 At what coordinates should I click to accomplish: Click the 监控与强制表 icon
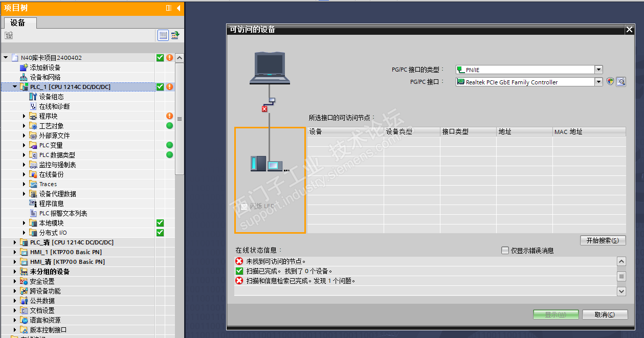(x=33, y=165)
